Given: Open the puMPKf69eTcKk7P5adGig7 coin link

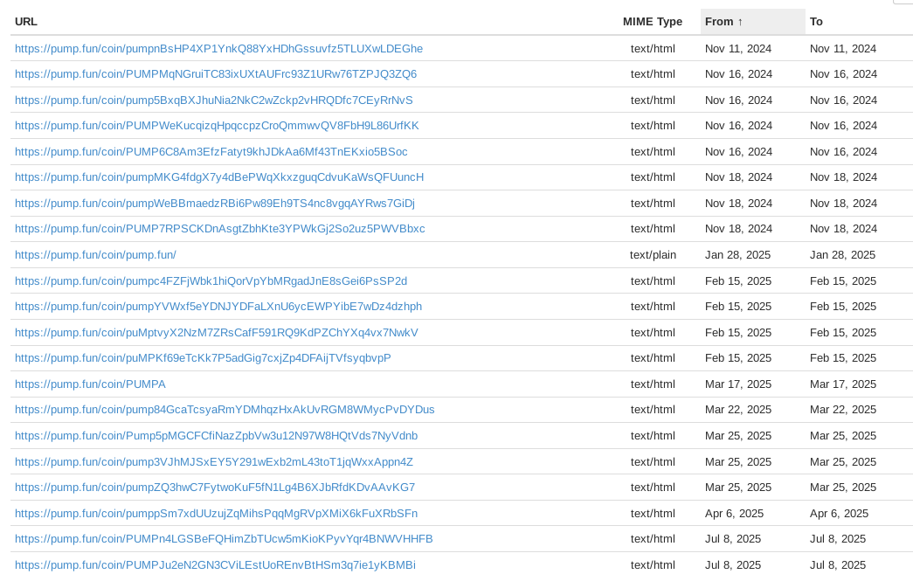Looking at the screenshot, I should (204, 358).
